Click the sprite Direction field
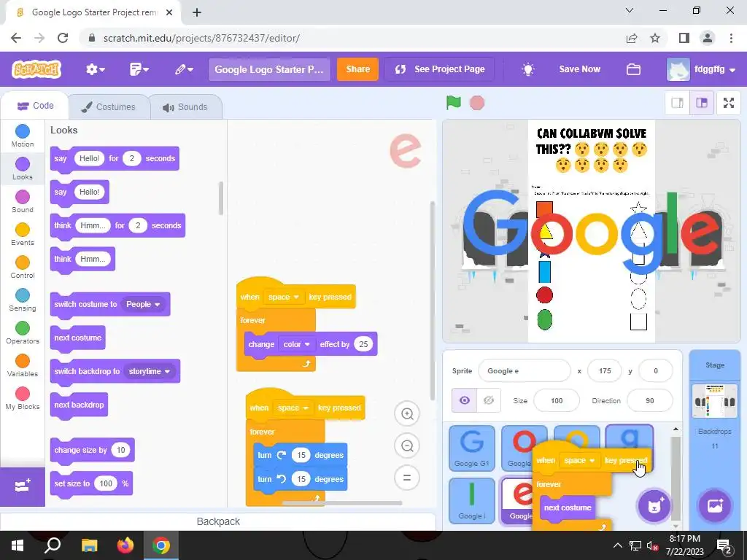The image size is (747, 560). pyautogui.click(x=650, y=400)
